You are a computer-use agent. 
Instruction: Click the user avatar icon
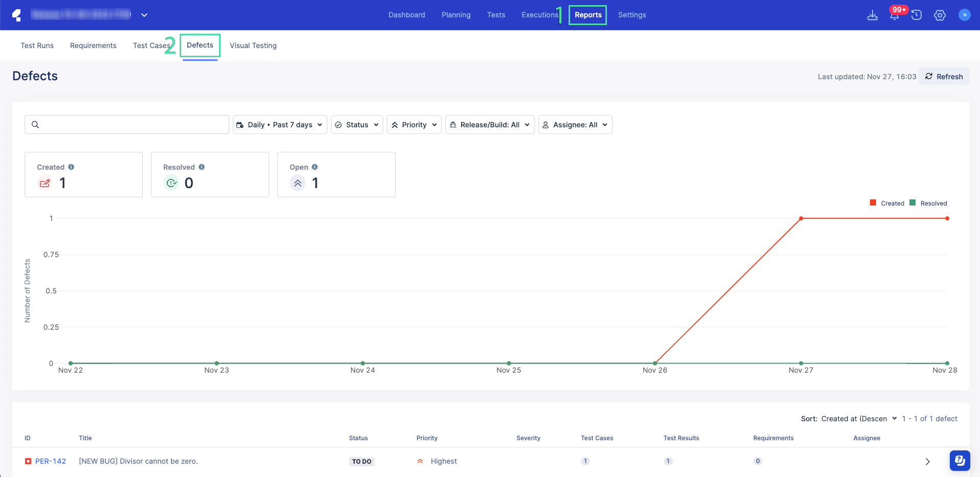point(964,15)
